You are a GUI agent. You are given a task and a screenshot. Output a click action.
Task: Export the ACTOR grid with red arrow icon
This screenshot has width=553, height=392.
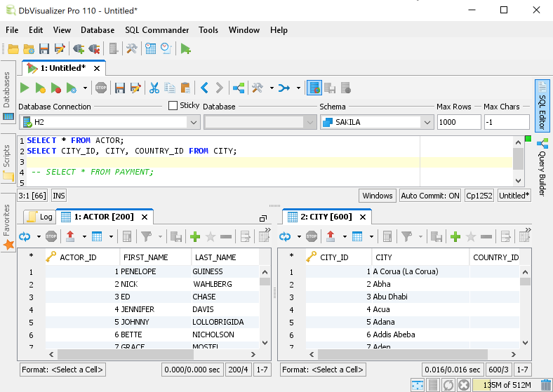[70, 236]
